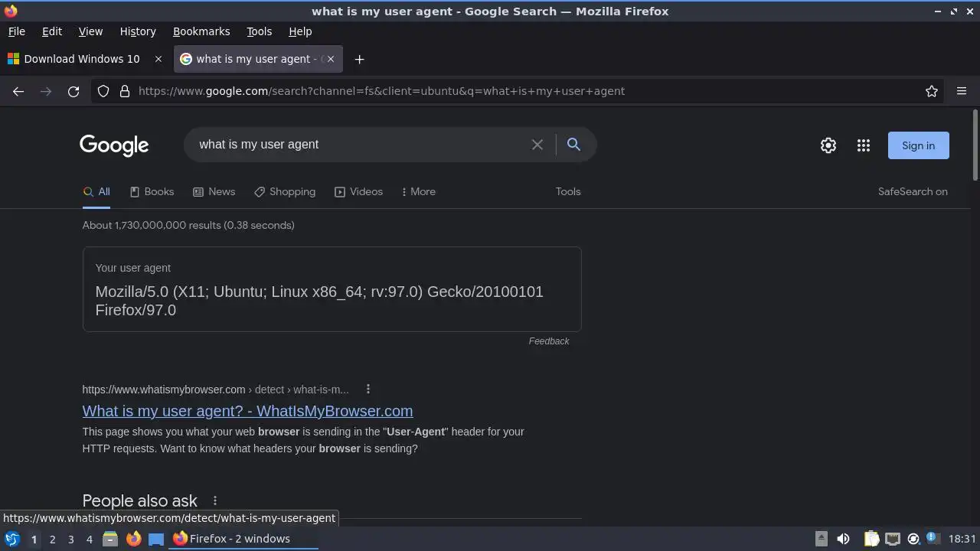The width and height of the screenshot is (980, 551).
Task: Click 'Firefox - 2 windows' taskbar button
Action: click(x=243, y=539)
